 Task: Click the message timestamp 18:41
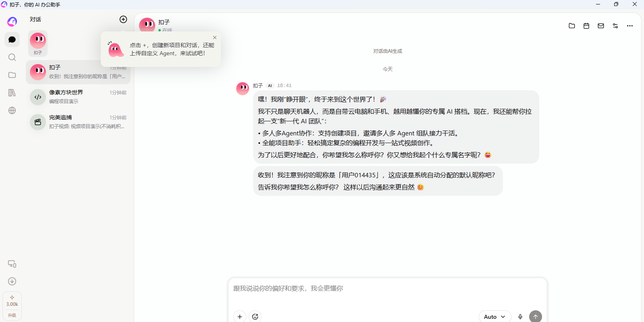284,85
